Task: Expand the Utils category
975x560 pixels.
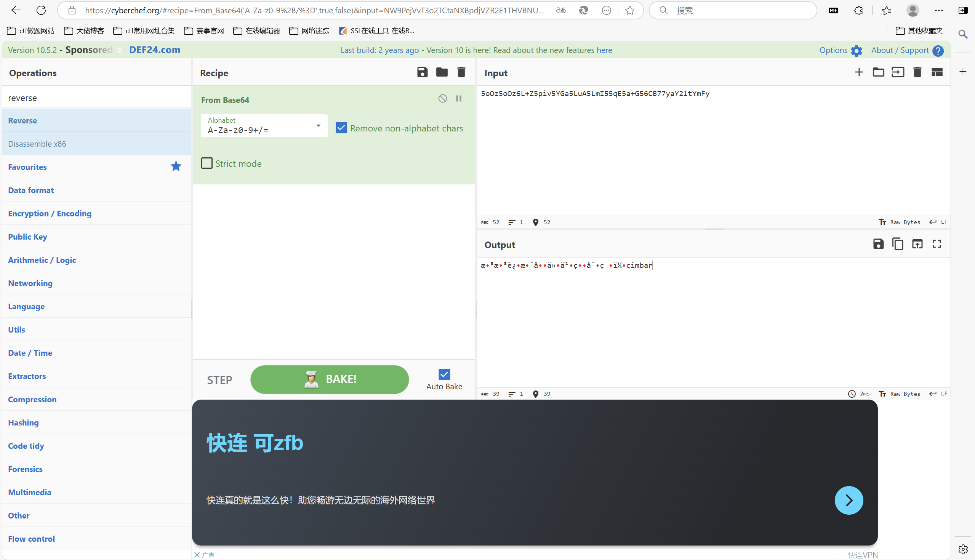Action: (x=96, y=330)
